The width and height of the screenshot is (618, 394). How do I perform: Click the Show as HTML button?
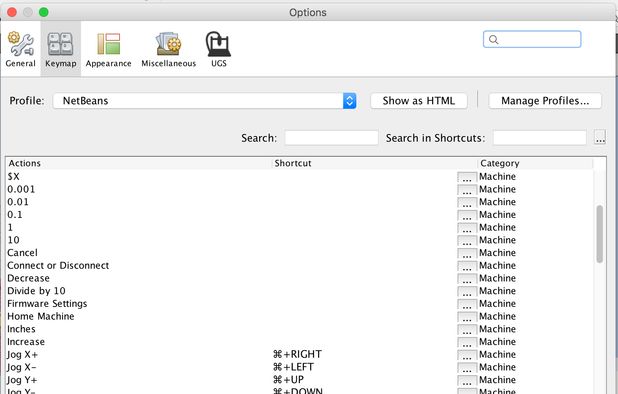[x=419, y=101]
